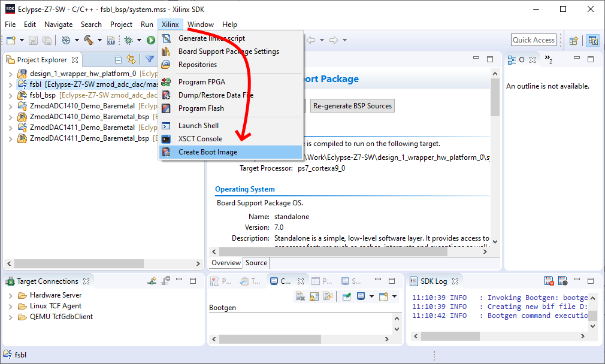Open the dropdown beside the Debug icon
Image resolution: width=605 pixels, height=364 pixels.
pos(139,40)
